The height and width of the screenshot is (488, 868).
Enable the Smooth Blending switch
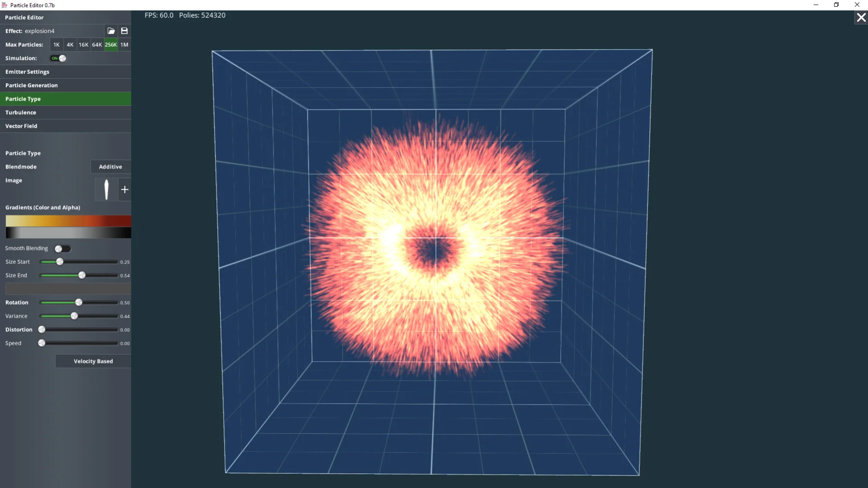coord(62,249)
